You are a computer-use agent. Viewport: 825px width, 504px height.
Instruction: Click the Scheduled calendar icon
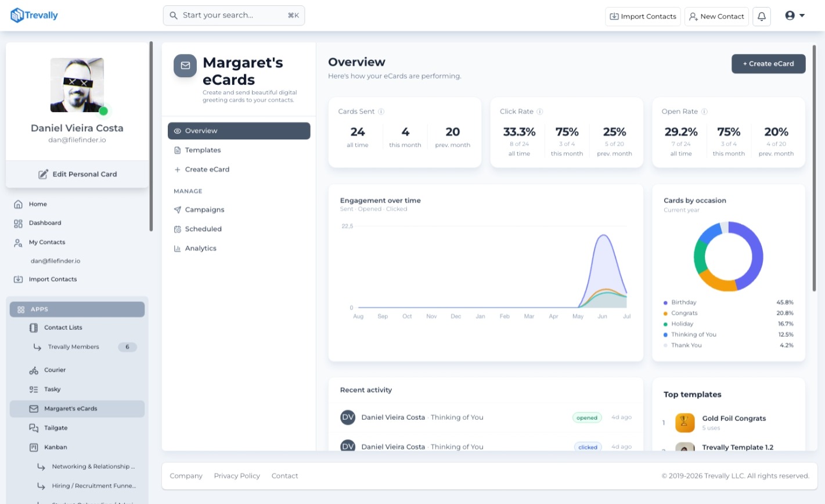[178, 229]
